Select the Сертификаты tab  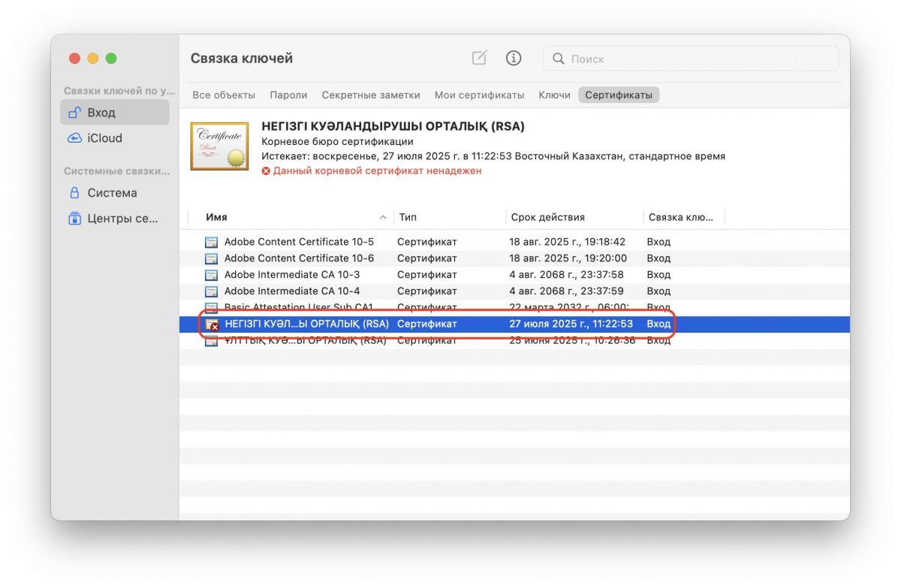619,95
